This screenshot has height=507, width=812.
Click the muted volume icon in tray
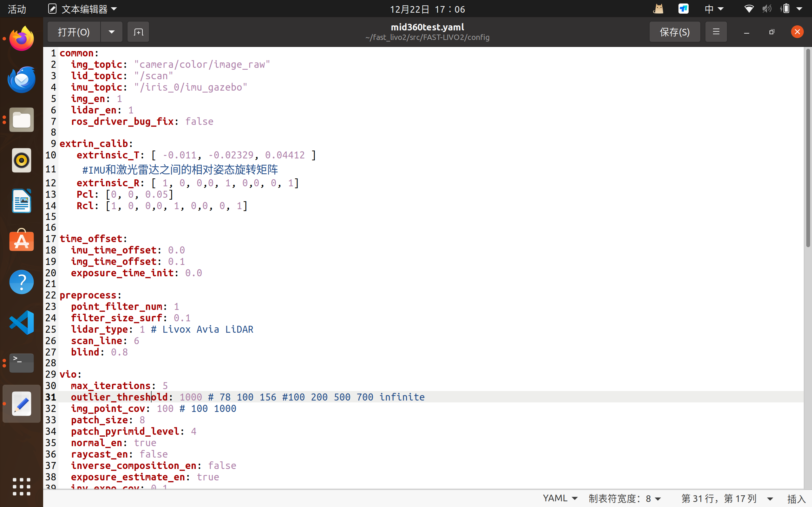pos(766,9)
